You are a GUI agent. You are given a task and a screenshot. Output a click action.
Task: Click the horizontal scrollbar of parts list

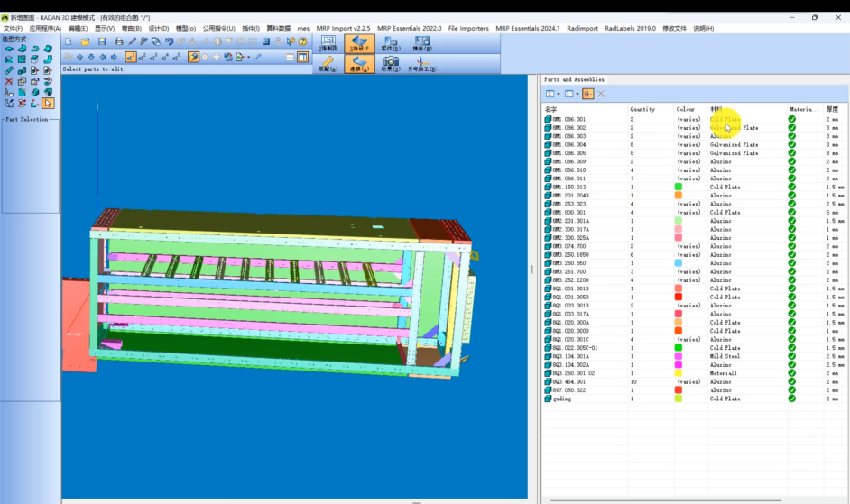[666, 500]
